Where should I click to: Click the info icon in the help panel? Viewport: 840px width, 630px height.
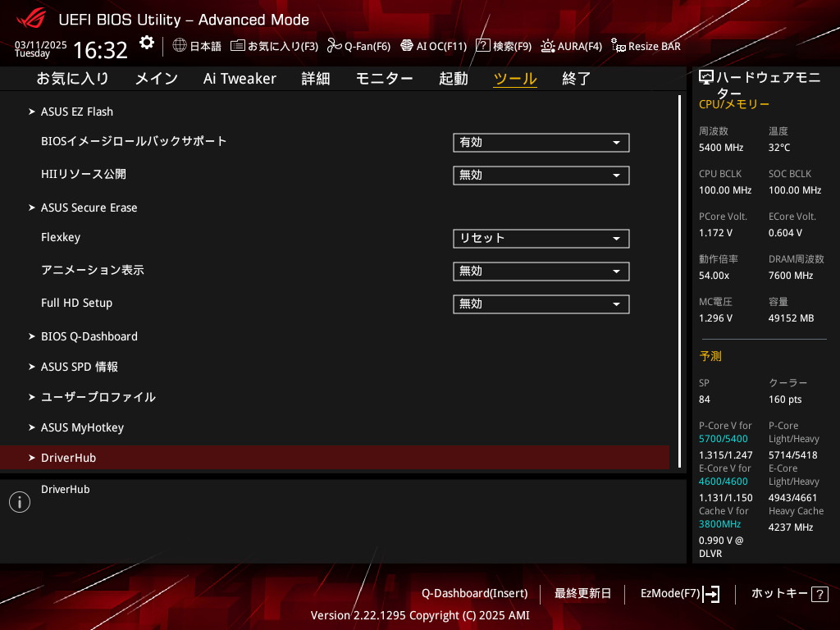click(20, 502)
